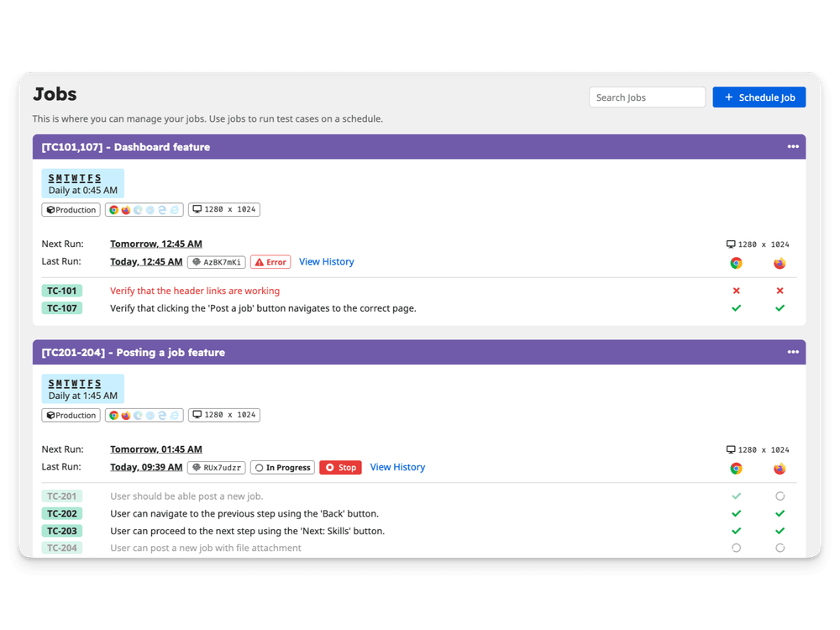This screenshot has width=840, height=630.
Task: Select test case tag TC-201
Action: [61, 496]
